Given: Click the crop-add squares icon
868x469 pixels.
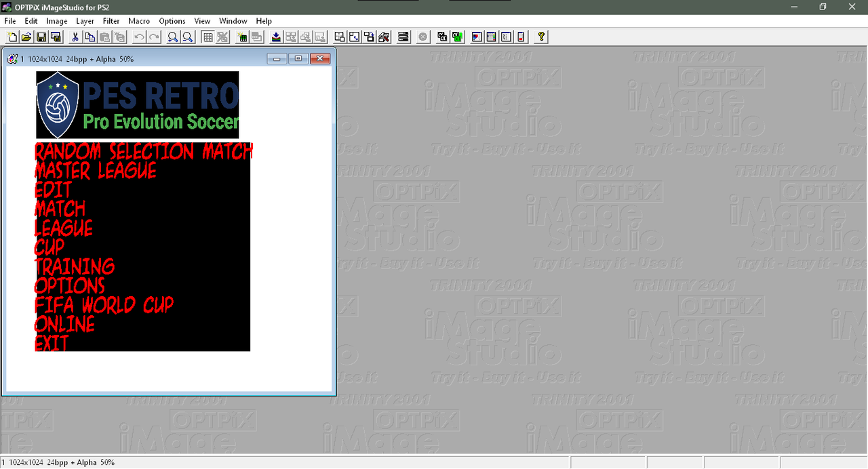Looking at the screenshot, I should click(x=370, y=37).
